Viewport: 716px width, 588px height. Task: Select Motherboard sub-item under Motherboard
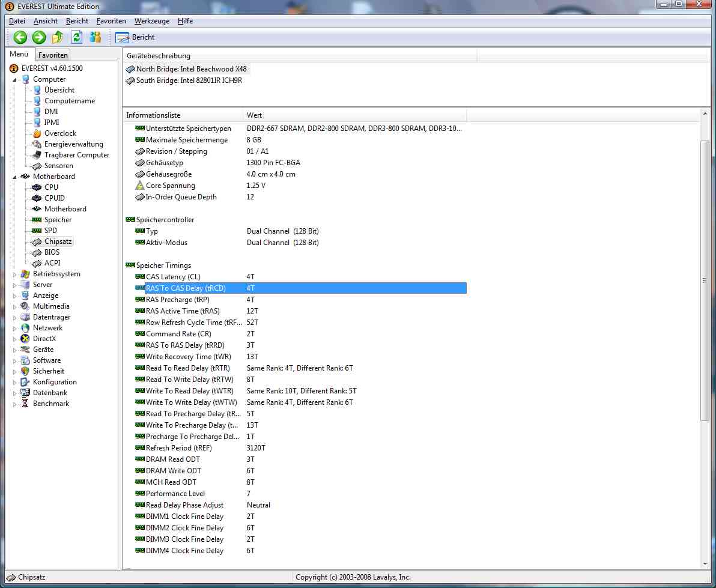click(65, 209)
